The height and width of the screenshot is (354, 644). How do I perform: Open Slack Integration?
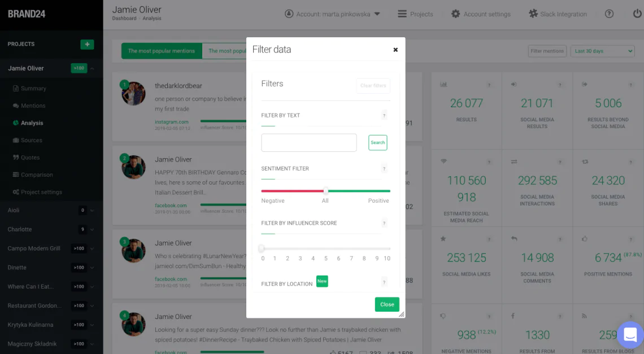(x=558, y=14)
